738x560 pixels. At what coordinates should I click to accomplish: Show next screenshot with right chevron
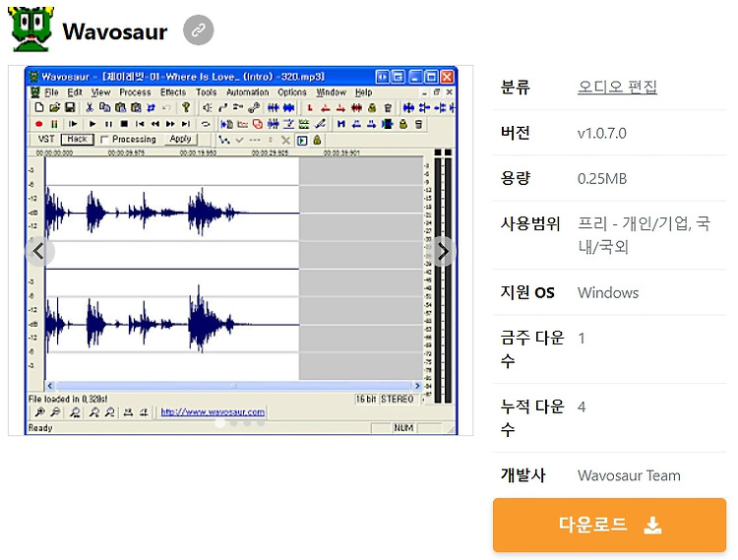(x=442, y=252)
